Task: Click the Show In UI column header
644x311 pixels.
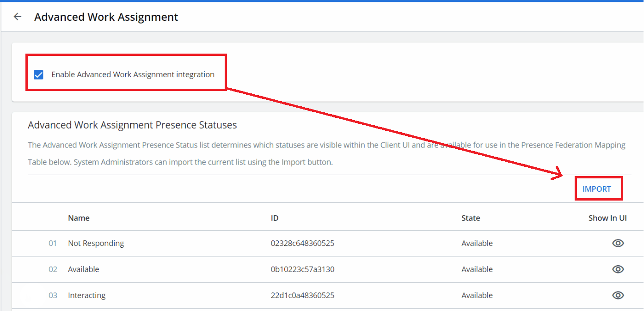Action: point(607,218)
